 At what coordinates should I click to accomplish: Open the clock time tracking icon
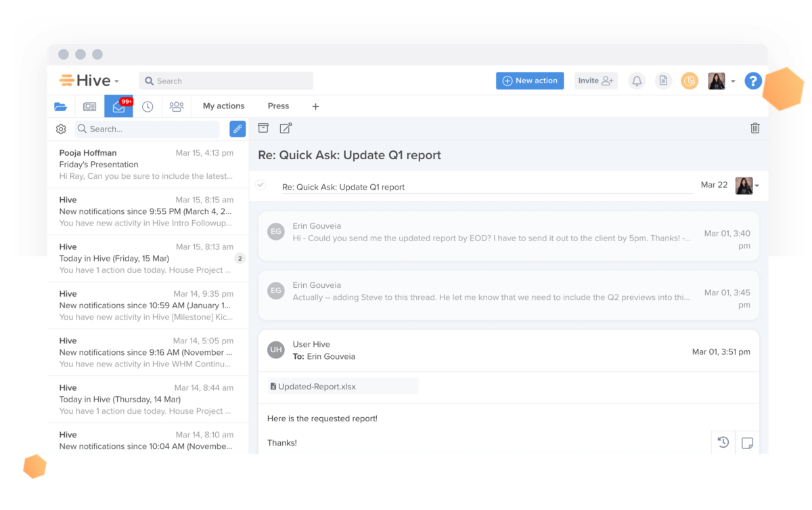point(148,106)
